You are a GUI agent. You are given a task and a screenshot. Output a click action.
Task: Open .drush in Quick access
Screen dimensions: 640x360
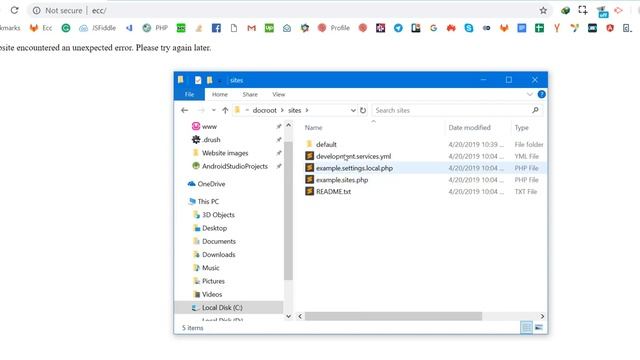coord(211,140)
